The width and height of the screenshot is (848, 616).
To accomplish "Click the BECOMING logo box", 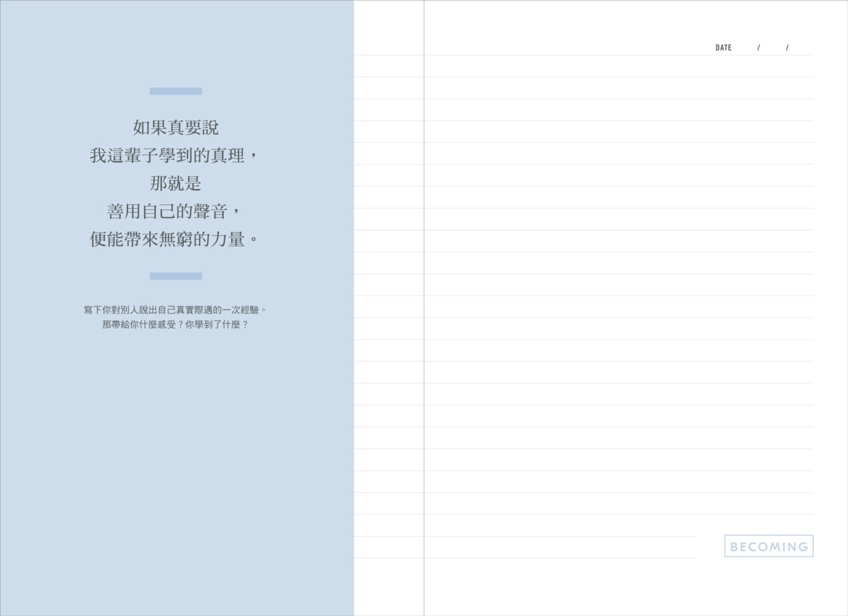I will coord(768,546).
